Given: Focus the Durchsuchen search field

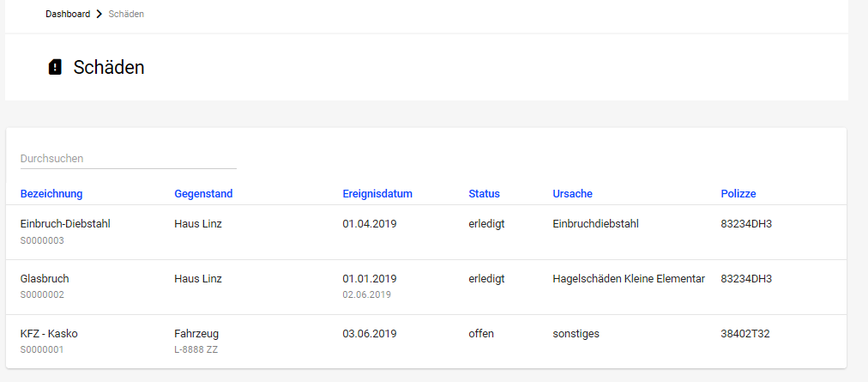Looking at the screenshot, I should point(129,159).
